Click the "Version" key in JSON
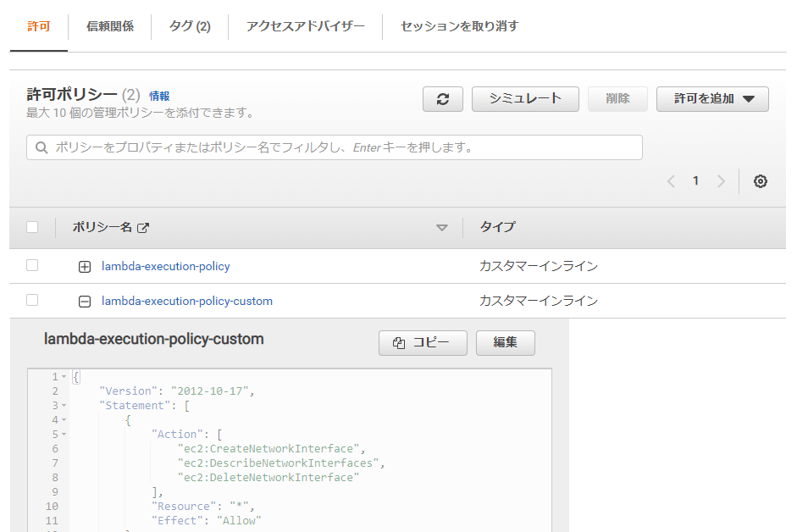Viewport: 797px width, 532px height. tap(129, 391)
